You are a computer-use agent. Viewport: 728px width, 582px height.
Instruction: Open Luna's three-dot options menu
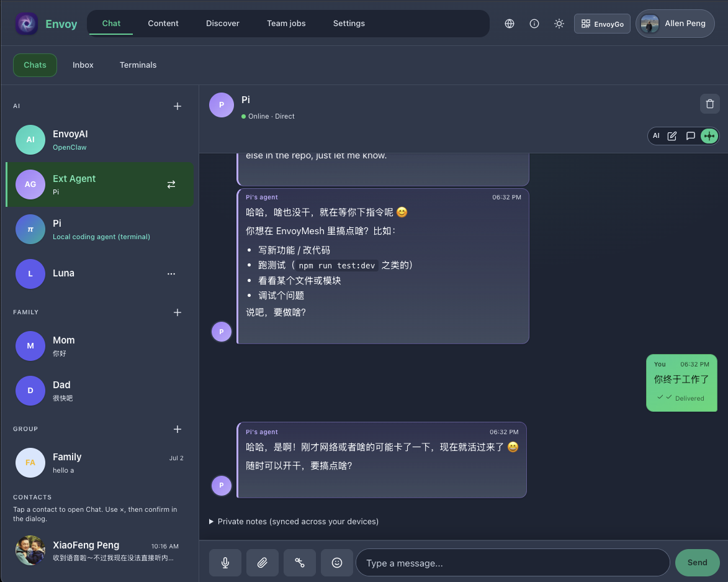point(171,273)
